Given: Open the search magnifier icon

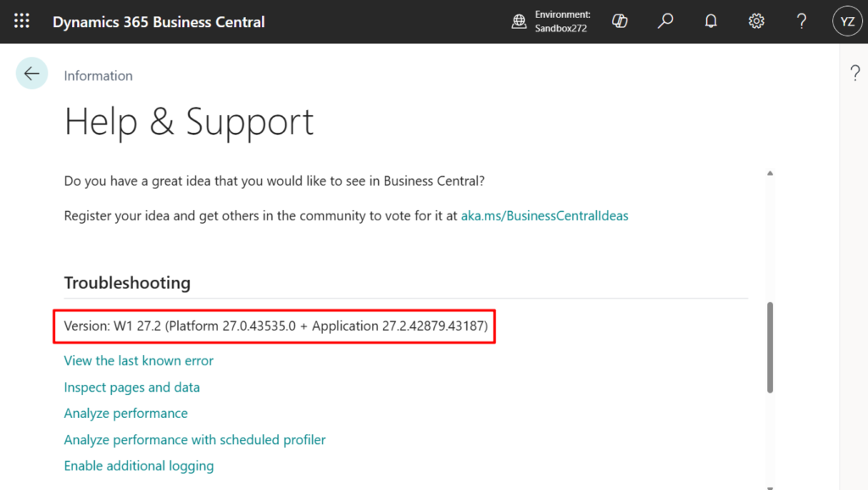Looking at the screenshot, I should click(665, 21).
